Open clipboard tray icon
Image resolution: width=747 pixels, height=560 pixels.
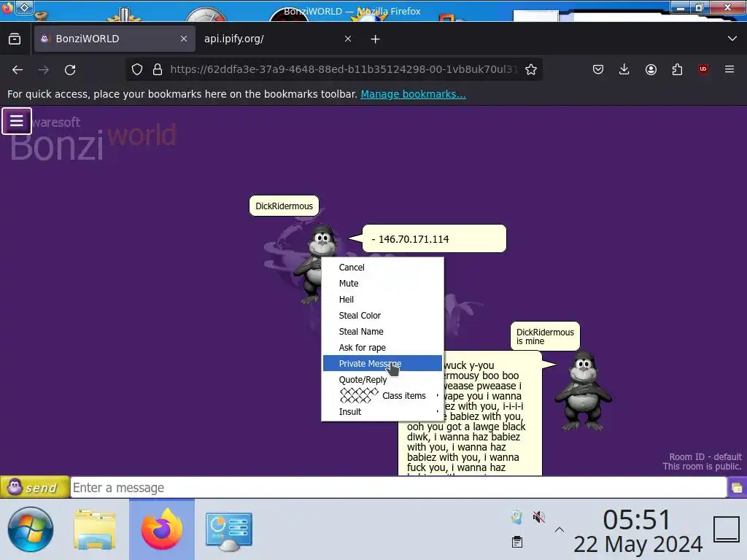(517, 542)
